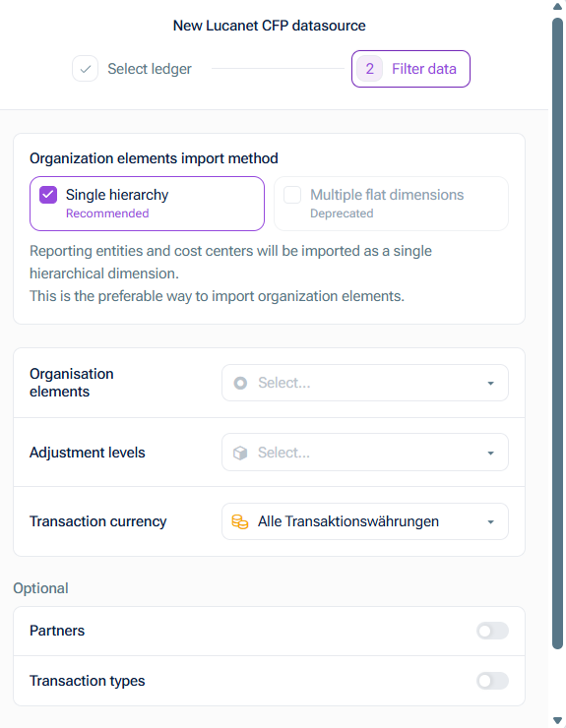Click the checkmark icon beside Select ledger

[x=85, y=69]
